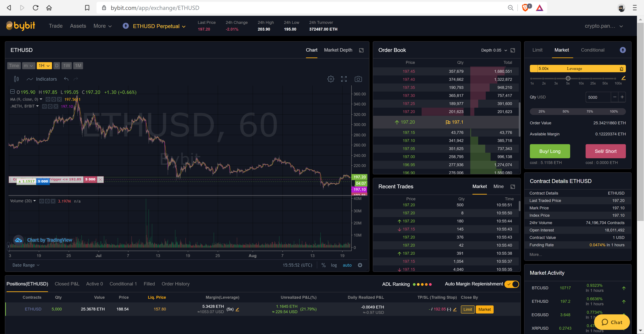Toggle the leverage alert bell icon
Image resolution: width=644 pixels, height=334 pixels.
tap(621, 69)
